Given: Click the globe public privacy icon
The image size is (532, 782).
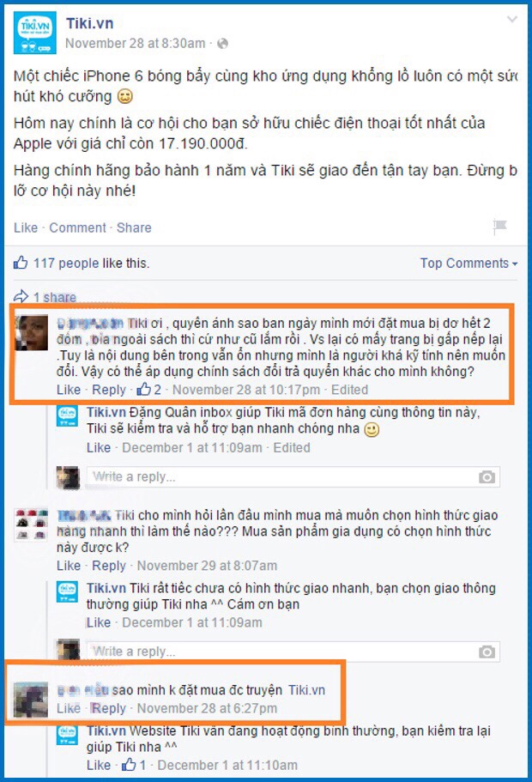Looking at the screenshot, I should [x=223, y=44].
